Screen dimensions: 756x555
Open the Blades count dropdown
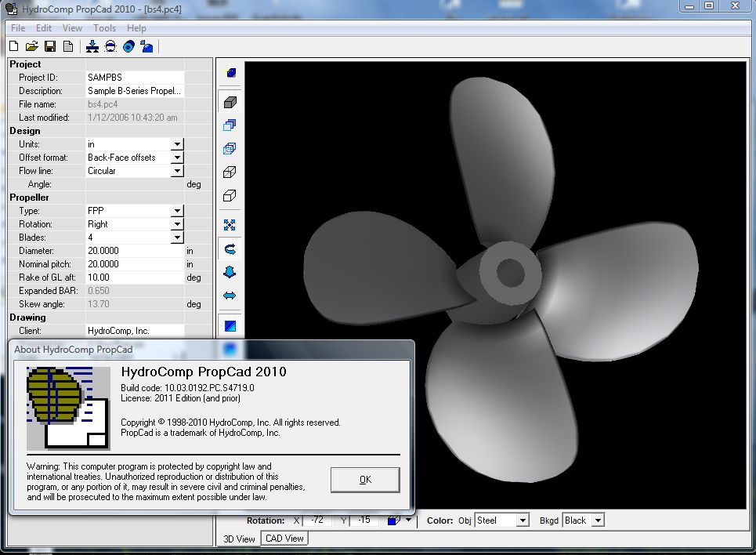177,238
